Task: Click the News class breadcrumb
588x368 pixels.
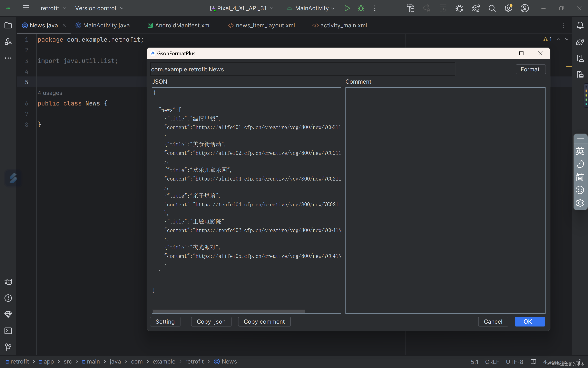Action: [225, 361]
